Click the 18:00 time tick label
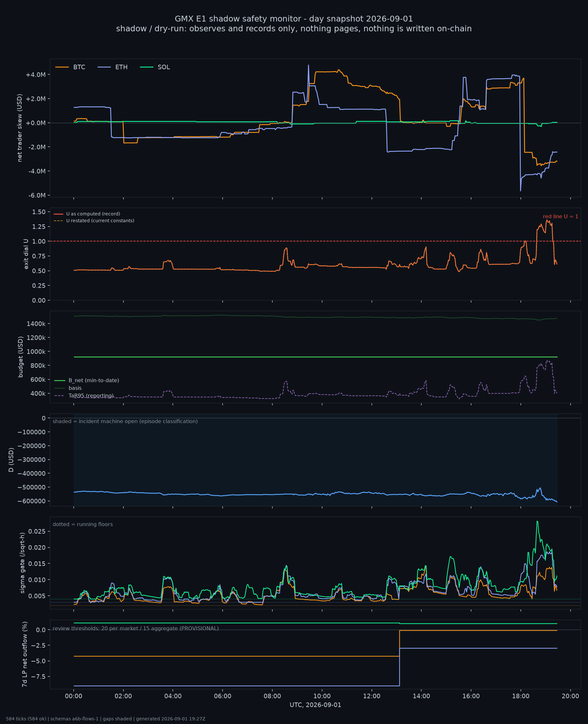588x724 pixels. pos(520,696)
